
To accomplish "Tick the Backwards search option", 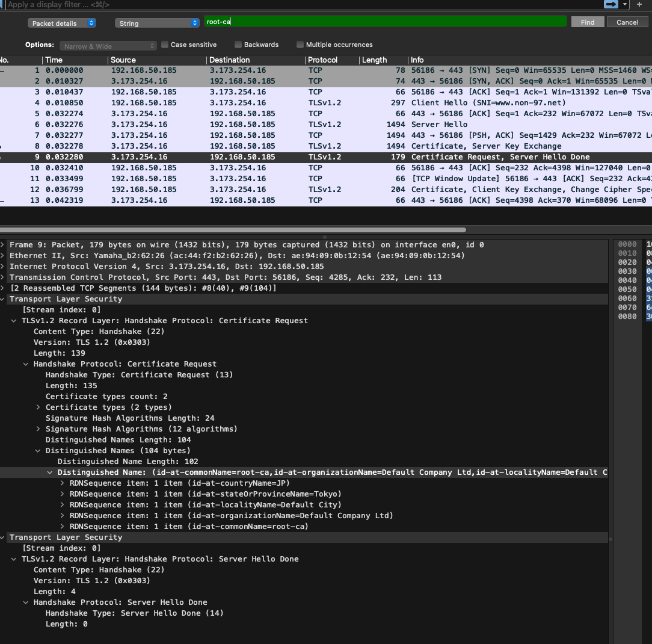I will pos(238,45).
